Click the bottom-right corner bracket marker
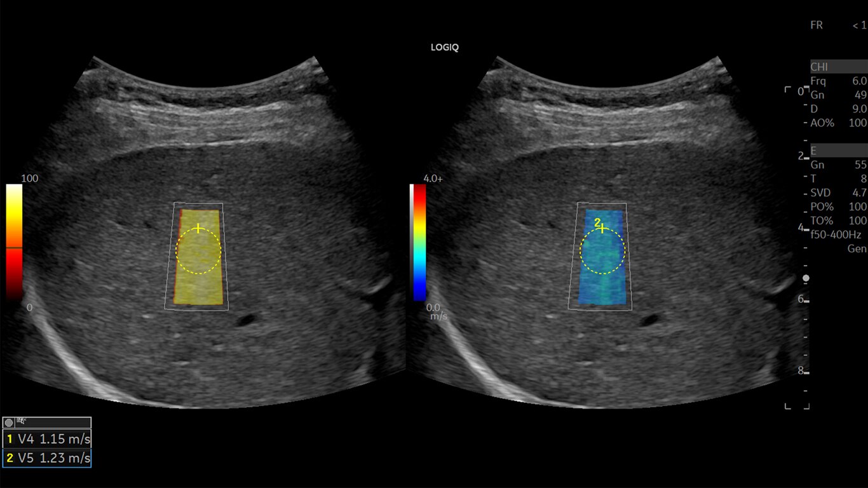The height and width of the screenshot is (488, 868). point(806,405)
